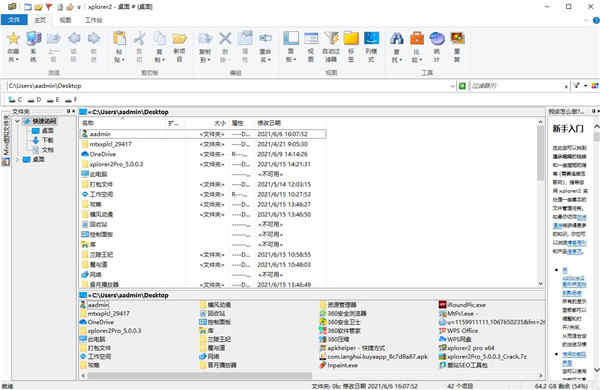Click the Panes layout icon in the ribbon
600x390 pixels.
click(x=291, y=38)
